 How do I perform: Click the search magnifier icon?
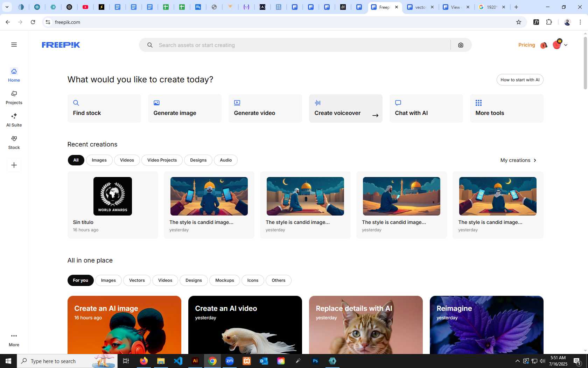pyautogui.click(x=150, y=45)
